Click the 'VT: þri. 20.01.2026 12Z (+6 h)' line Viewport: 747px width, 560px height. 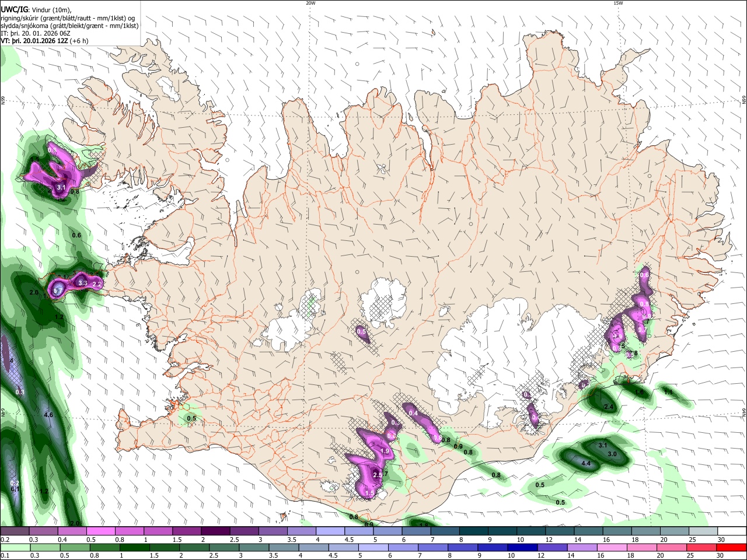[x=45, y=41]
